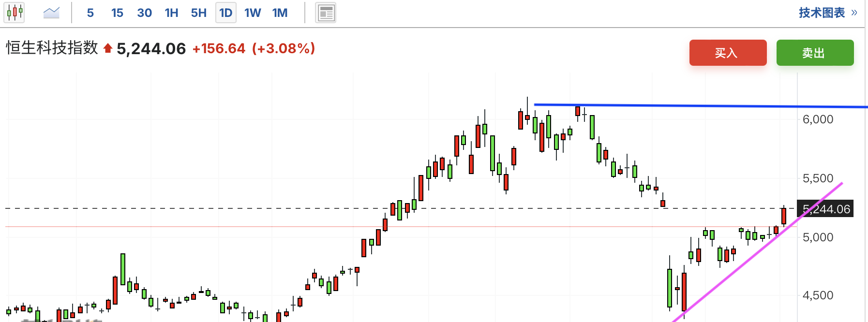Click the green 卖出 sell button
868x322 pixels.
tap(815, 53)
